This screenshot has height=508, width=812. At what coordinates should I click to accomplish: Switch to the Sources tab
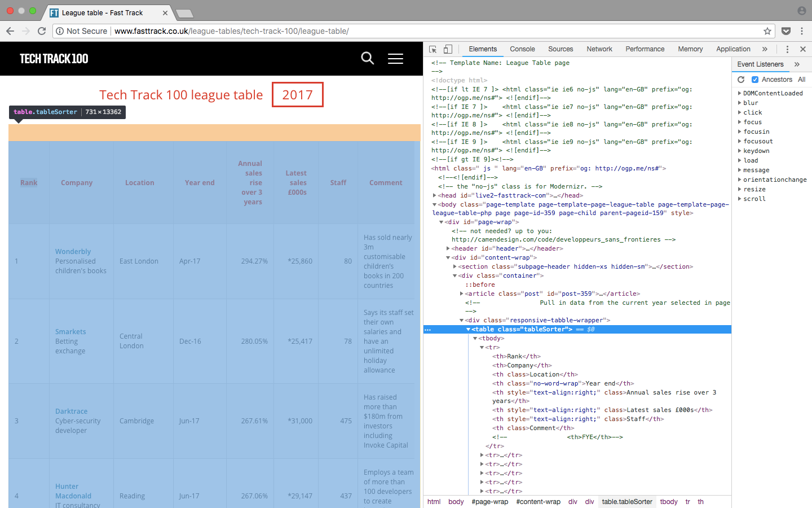561,49
